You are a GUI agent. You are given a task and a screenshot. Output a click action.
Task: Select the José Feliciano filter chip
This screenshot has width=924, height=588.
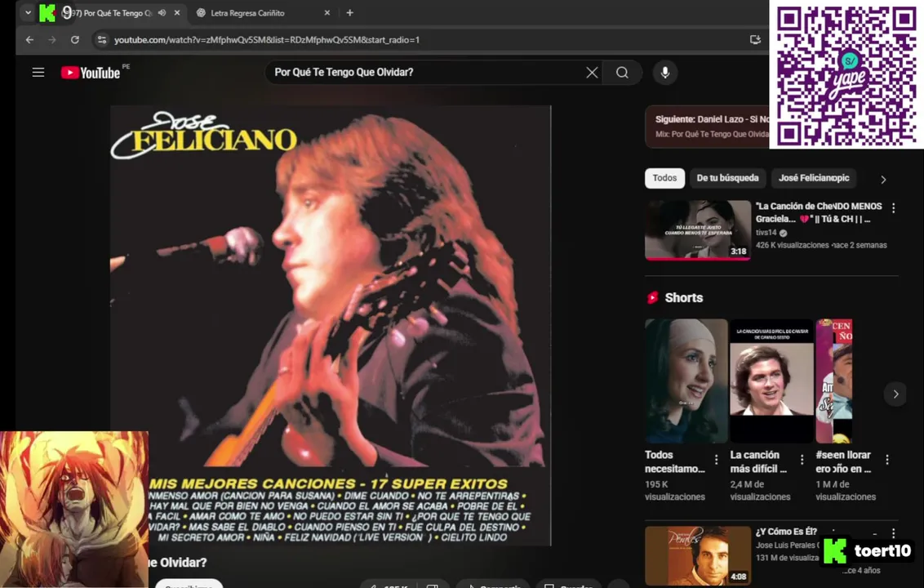pos(814,177)
